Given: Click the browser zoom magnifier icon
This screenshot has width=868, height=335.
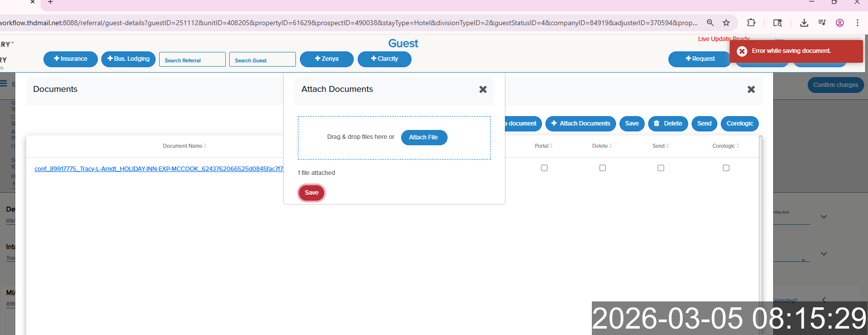Looking at the screenshot, I should tap(710, 23).
